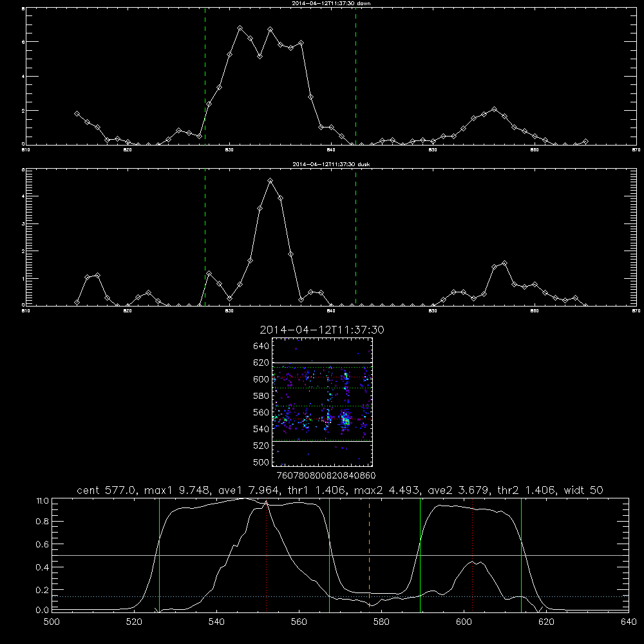
Task: Click the dusk plot title text
Action: tap(331, 164)
